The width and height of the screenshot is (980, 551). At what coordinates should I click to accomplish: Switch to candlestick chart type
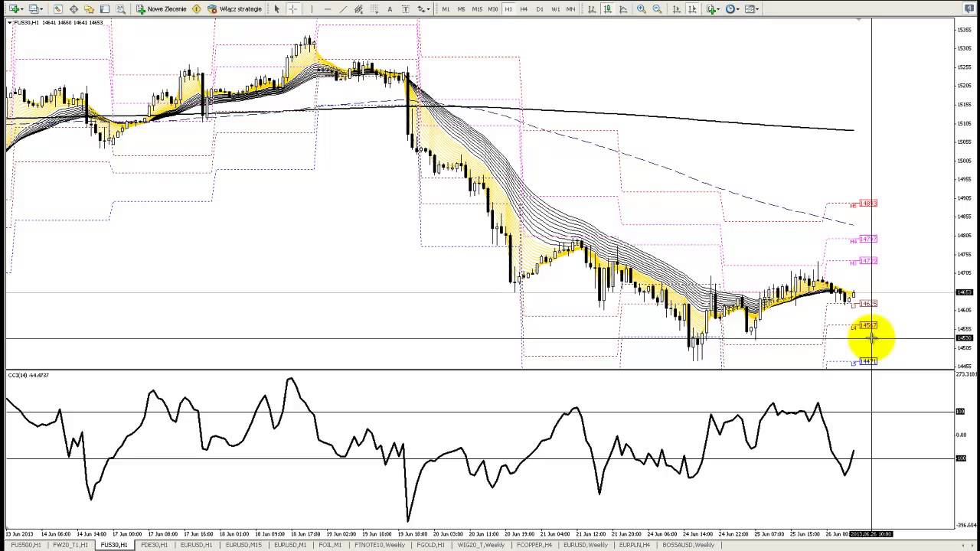coord(607,9)
